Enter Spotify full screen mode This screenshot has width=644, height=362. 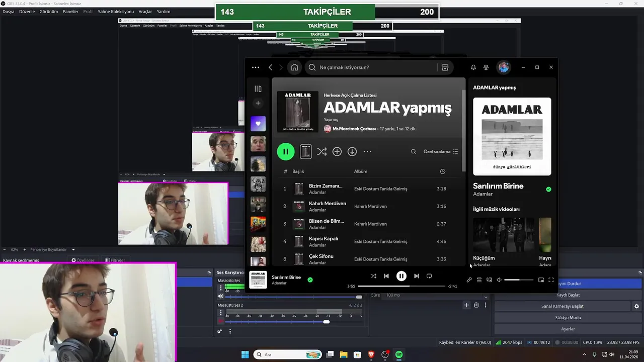coord(551,280)
